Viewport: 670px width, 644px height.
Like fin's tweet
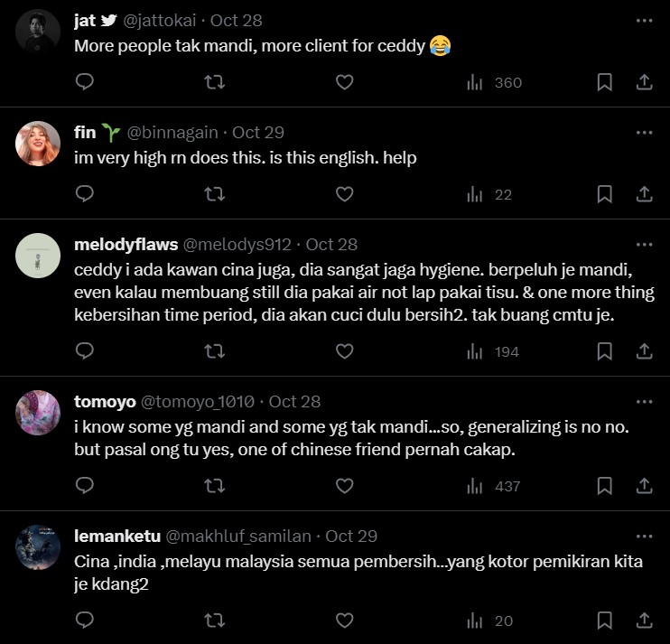click(344, 194)
